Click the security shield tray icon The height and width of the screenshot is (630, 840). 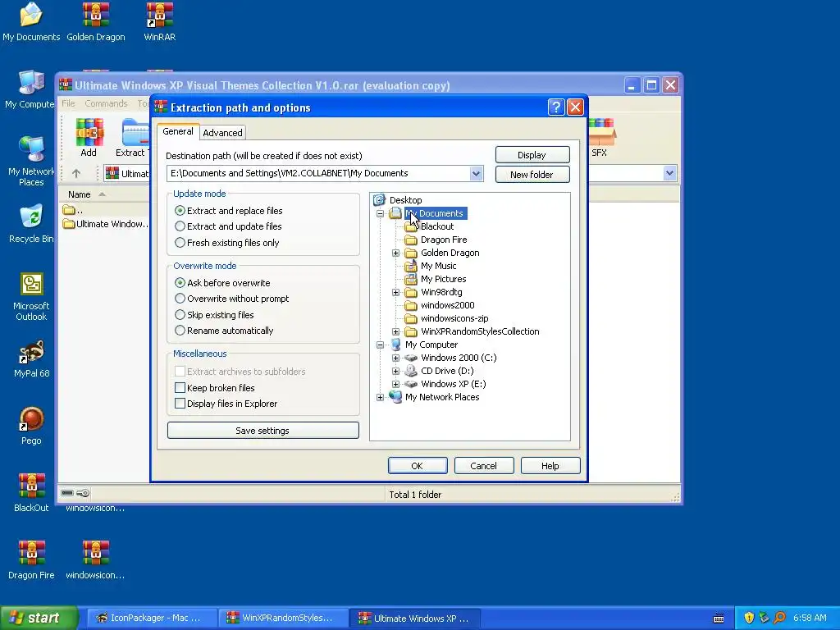(749, 618)
